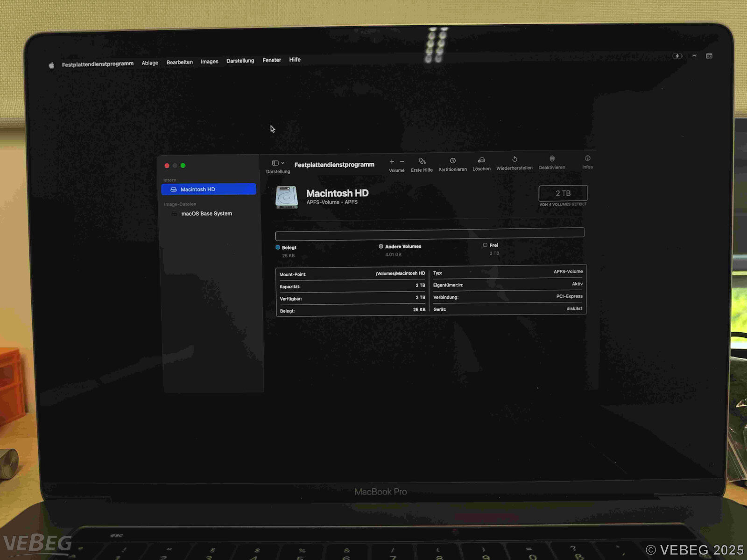Click the Löschen erase icon
This screenshot has width=747, height=560.
coord(481,160)
